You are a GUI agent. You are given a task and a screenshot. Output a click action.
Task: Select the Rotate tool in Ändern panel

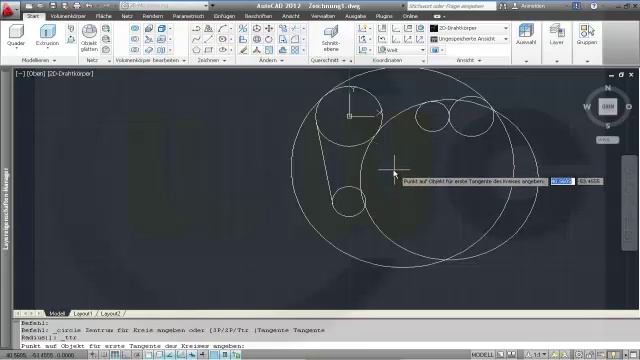point(269,39)
